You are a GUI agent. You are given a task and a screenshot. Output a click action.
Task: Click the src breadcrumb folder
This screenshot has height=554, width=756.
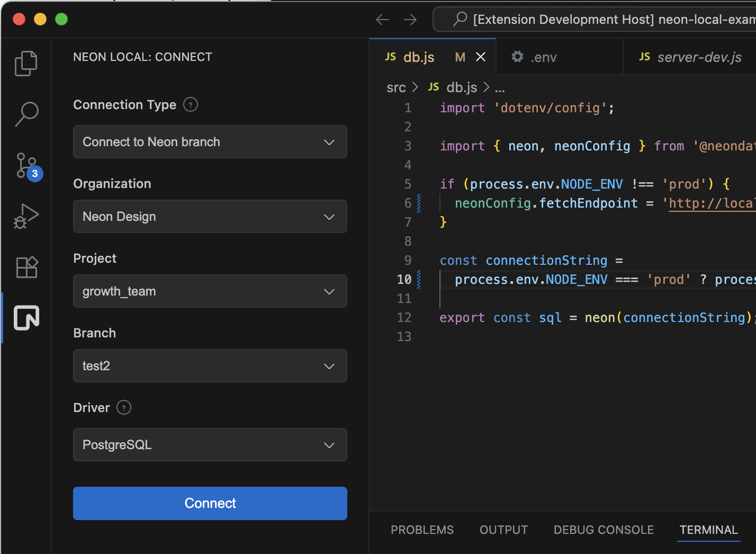[x=396, y=87]
